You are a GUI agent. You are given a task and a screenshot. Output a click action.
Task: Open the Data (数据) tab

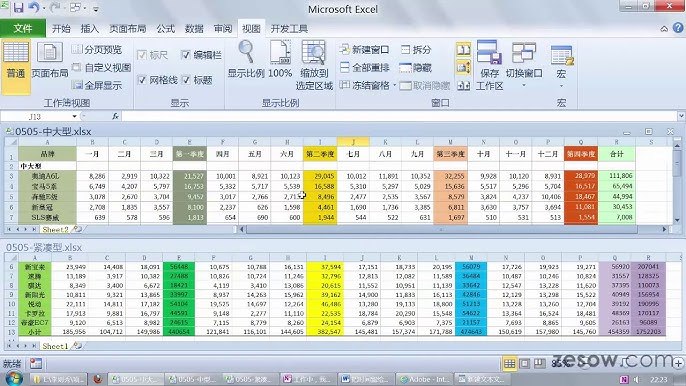[x=194, y=28]
